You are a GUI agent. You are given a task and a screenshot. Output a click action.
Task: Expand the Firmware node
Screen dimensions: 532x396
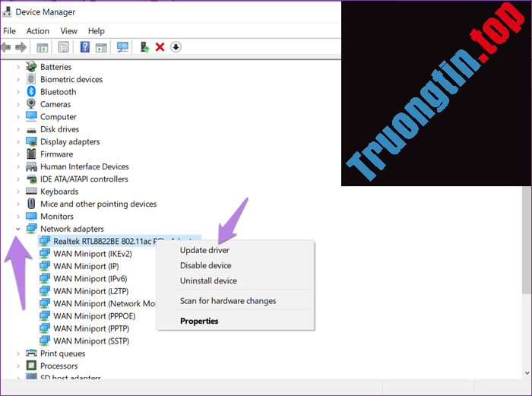tap(18, 154)
